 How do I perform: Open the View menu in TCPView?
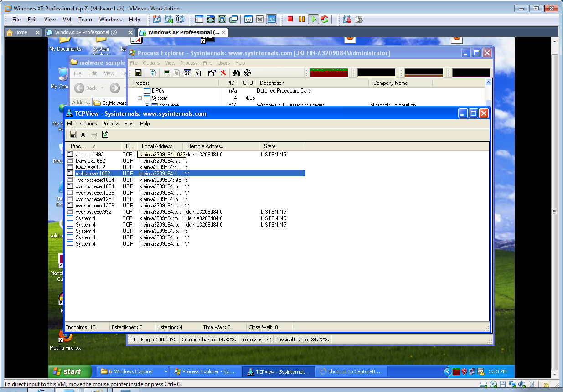130,124
